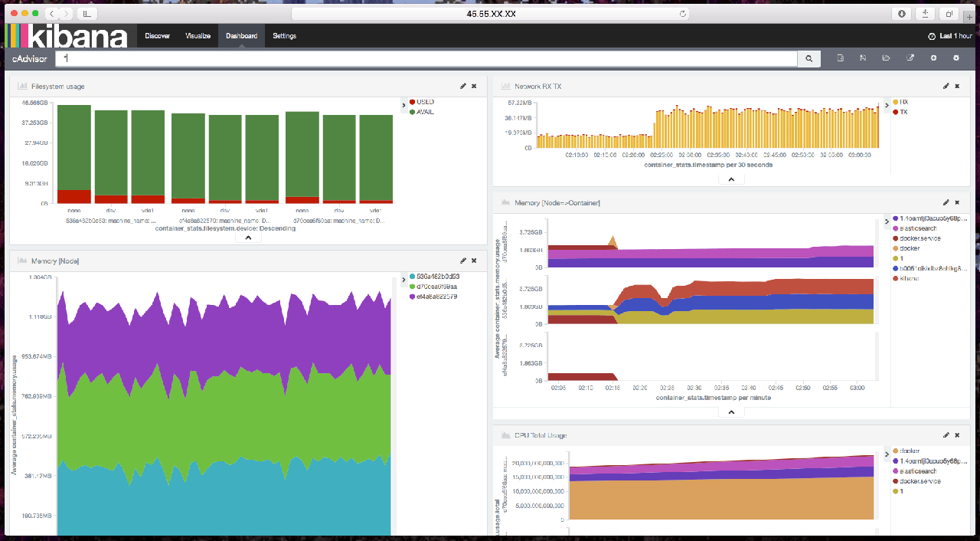Image resolution: width=980 pixels, height=541 pixels.
Task: Click the Save Dashboard icon
Action: point(863,58)
